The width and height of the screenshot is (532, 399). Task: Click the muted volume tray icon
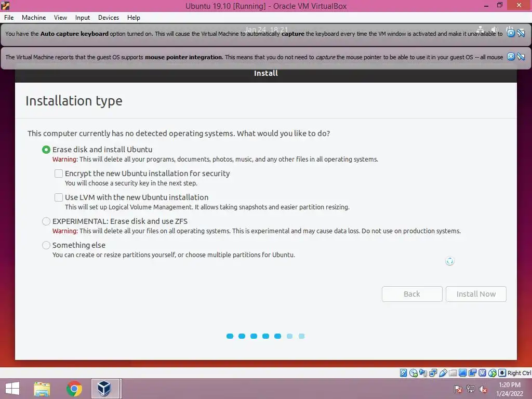click(x=483, y=389)
